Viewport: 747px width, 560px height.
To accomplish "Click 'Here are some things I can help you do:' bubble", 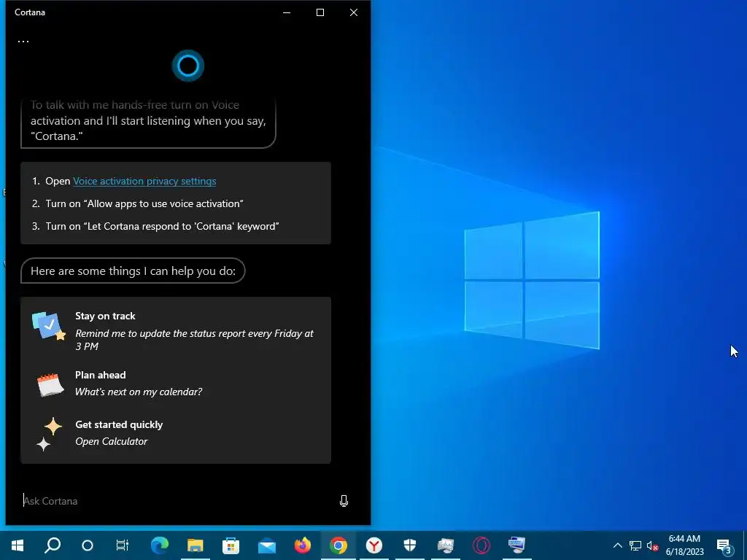I will point(133,271).
